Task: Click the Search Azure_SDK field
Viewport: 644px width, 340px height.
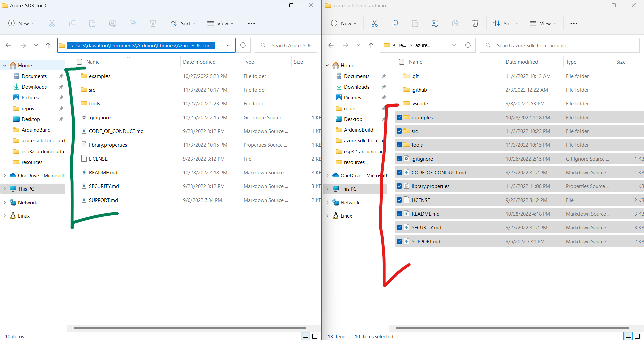Action: tap(286, 45)
